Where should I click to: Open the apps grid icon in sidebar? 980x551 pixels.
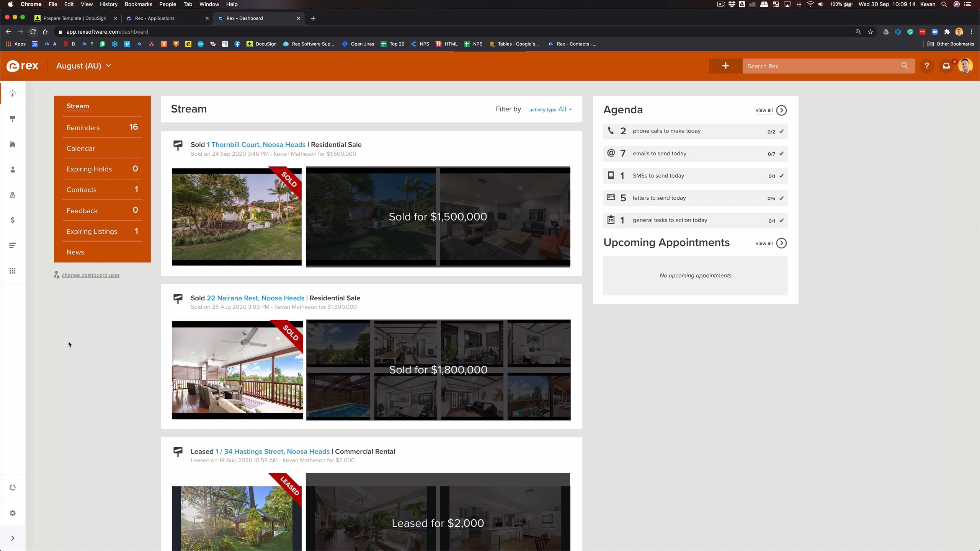click(x=13, y=271)
